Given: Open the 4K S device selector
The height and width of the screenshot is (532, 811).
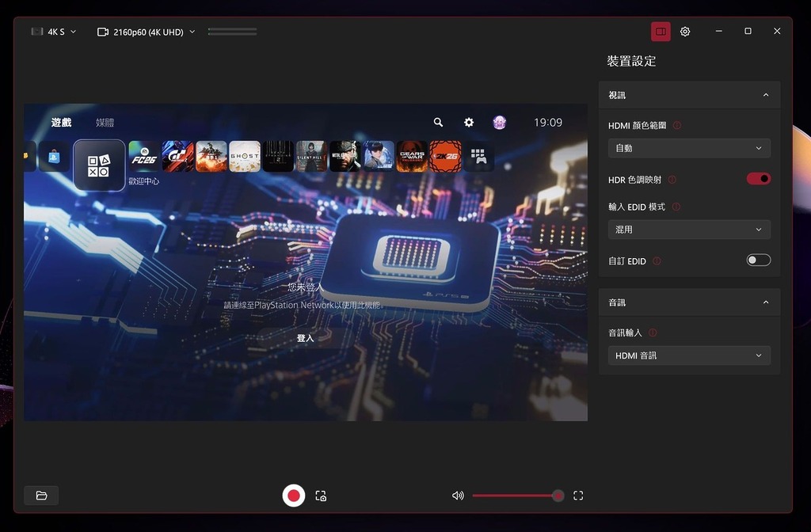Looking at the screenshot, I should coord(54,32).
